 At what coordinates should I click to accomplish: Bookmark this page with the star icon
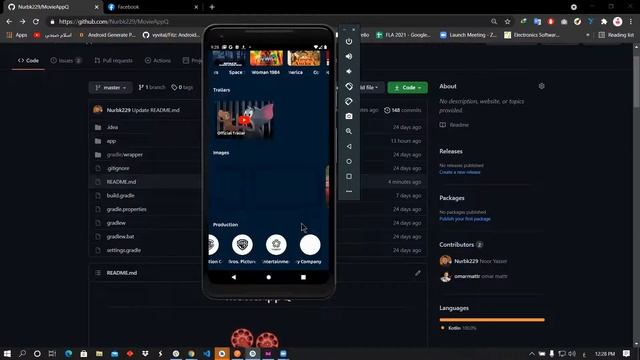tap(507, 22)
